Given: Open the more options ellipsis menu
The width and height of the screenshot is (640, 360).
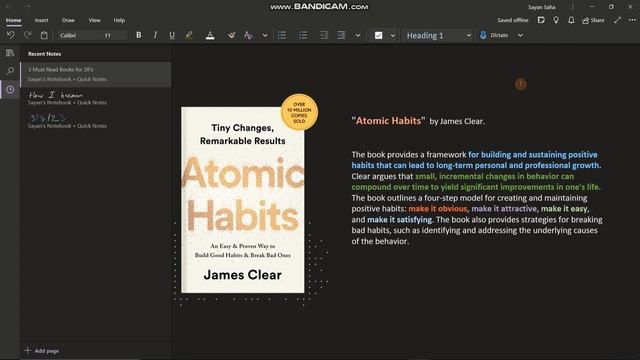Looking at the screenshot, I should (x=632, y=20).
